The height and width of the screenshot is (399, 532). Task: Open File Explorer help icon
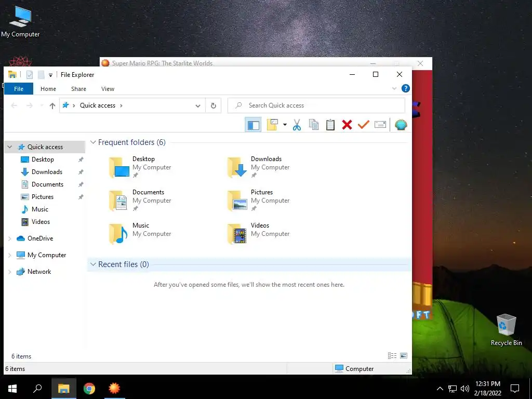pyautogui.click(x=405, y=88)
